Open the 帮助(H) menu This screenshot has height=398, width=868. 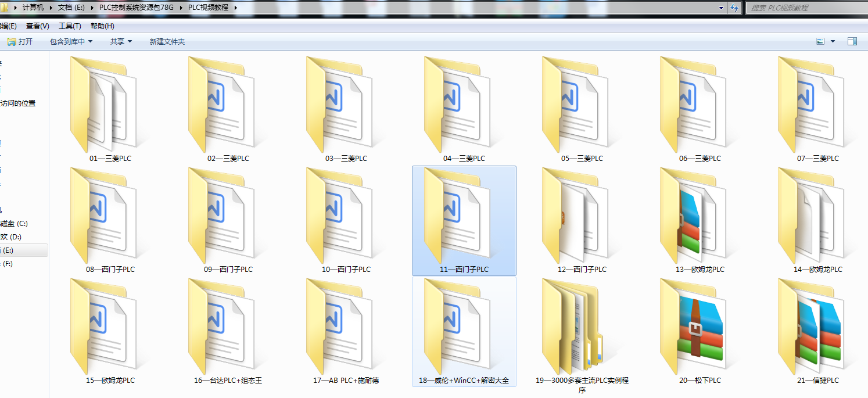coord(102,26)
